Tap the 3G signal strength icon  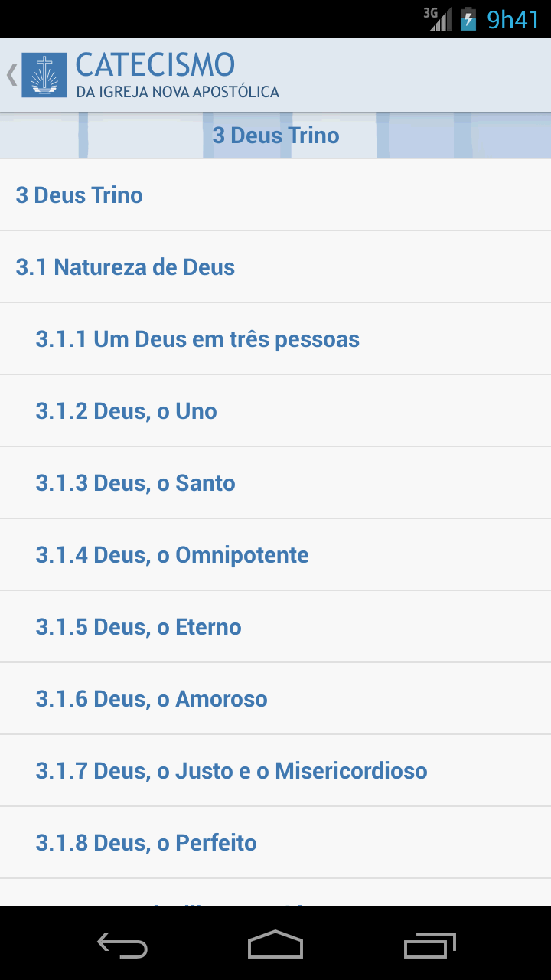pyautogui.click(x=438, y=18)
